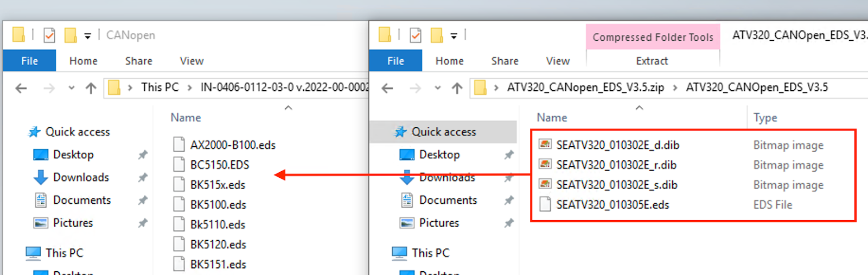Screen dimensions: 868x275
Task: Select the SEATV320_010302E_d.dib bitmap file icon
Action: pos(545,145)
